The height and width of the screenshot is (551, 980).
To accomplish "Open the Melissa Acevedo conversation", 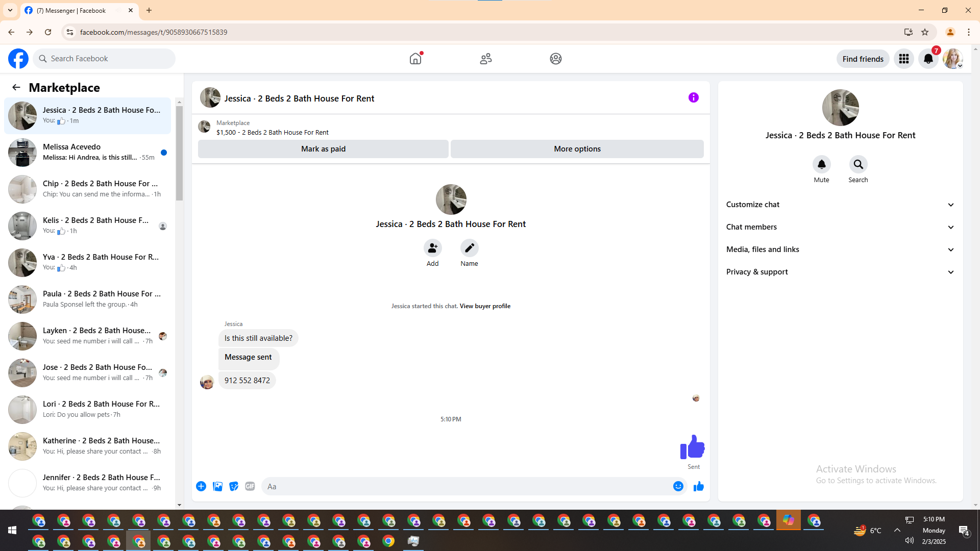I will (88, 152).
